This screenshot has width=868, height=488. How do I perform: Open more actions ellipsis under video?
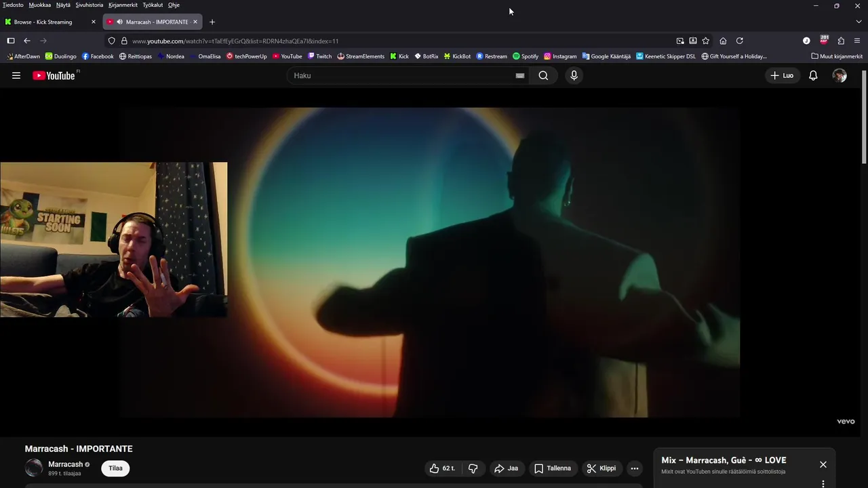pyautogui.click(x=634, y=468)
